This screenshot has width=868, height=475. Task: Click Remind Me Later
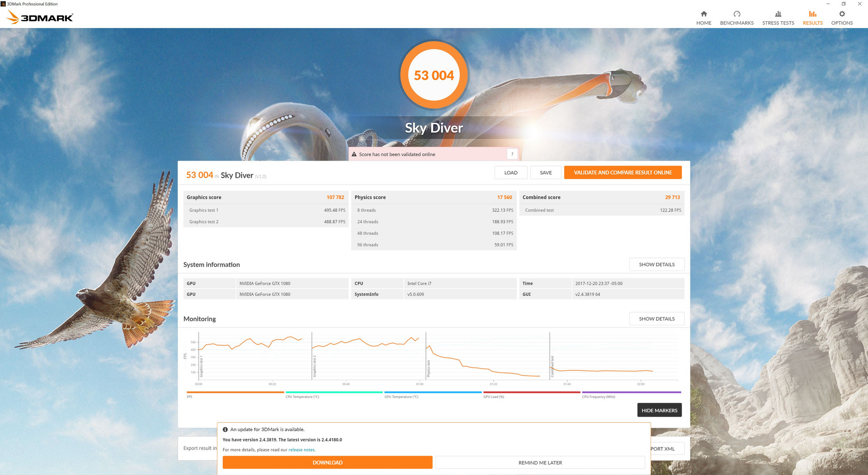tap(540, 462)
